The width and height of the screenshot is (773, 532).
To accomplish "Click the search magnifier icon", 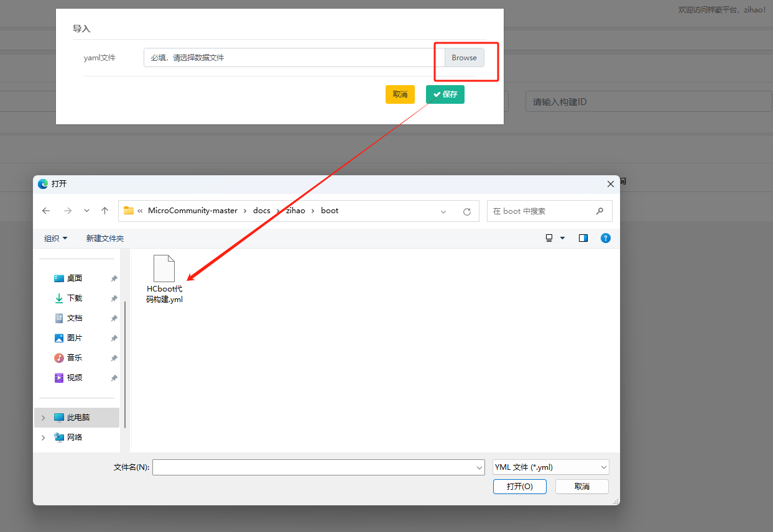I will pyautogui.click(x=599, y=211).
